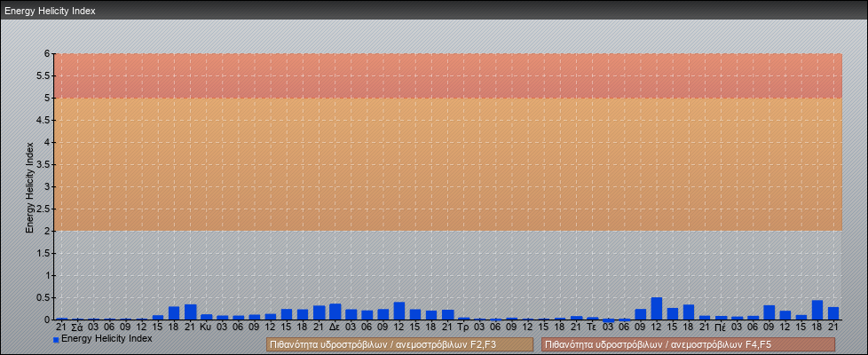868x355 pixels.
Task: Click the y-axis value 3.5
Action: click(x=44, y=164)
